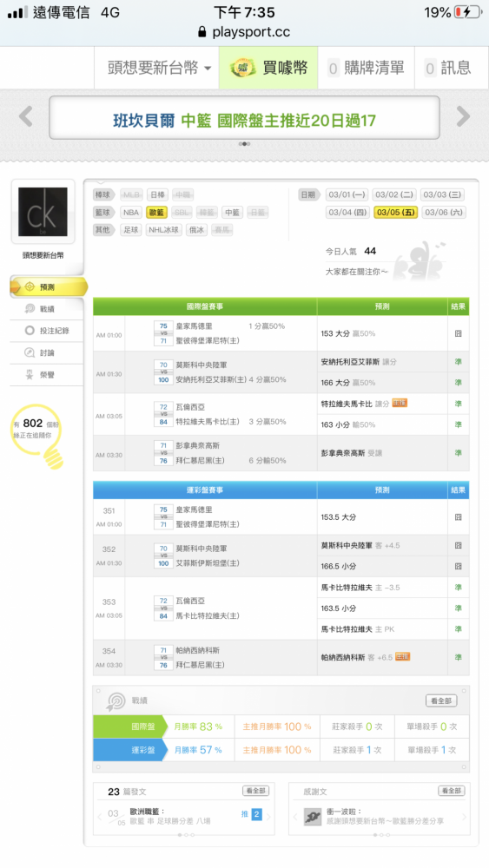Select the SBL league filter

coord(182,213)
